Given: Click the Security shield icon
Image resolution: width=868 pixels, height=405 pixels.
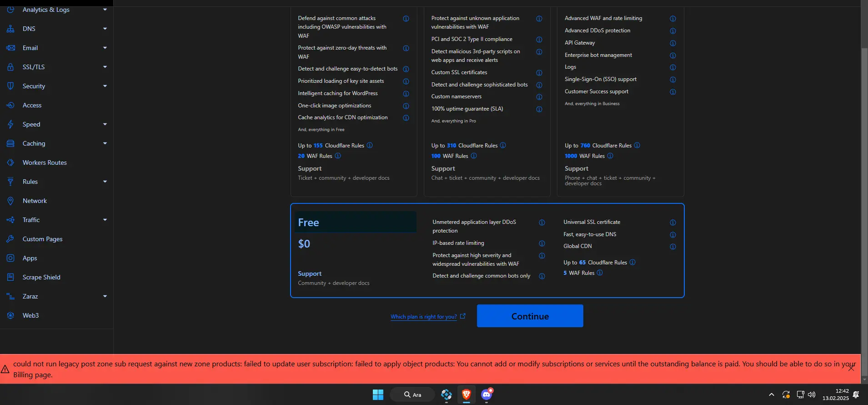Looking at the screenshot, I should click(10, 86).
